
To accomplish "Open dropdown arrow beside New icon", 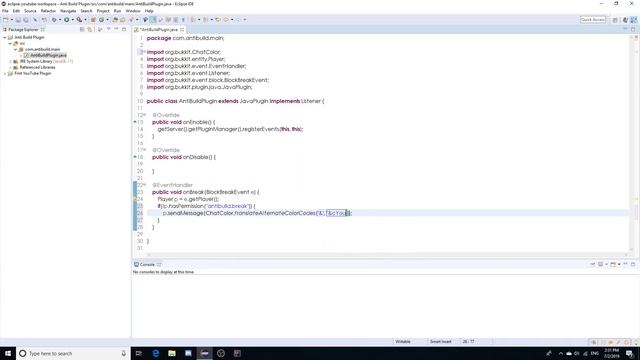I will pyautogui.click(x=12, y=20).
